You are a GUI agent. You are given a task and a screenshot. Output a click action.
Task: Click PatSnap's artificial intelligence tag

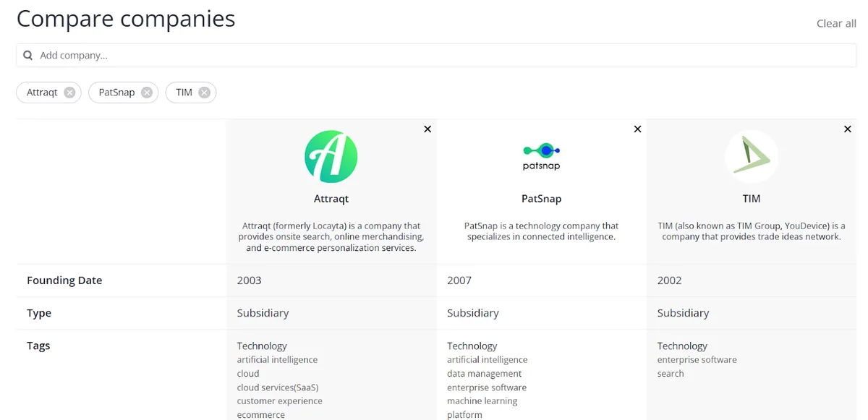click(x=488, y=359)
